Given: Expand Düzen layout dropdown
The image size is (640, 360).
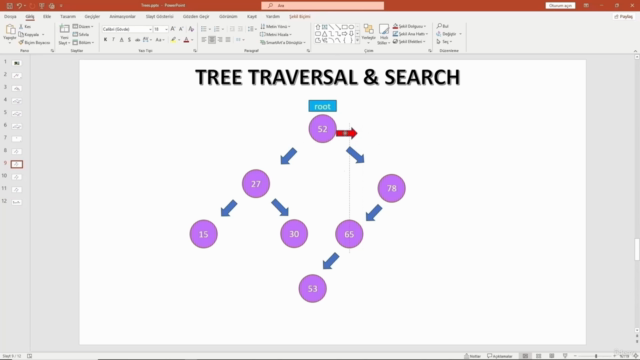Looking at the screenshot, I should point(83,27).
